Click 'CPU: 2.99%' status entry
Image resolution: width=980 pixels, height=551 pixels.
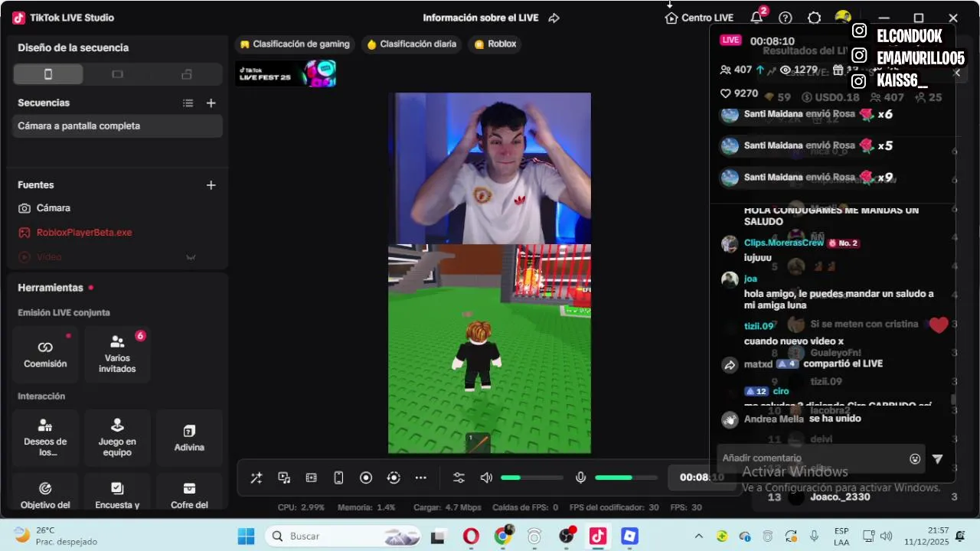[301, 507]
